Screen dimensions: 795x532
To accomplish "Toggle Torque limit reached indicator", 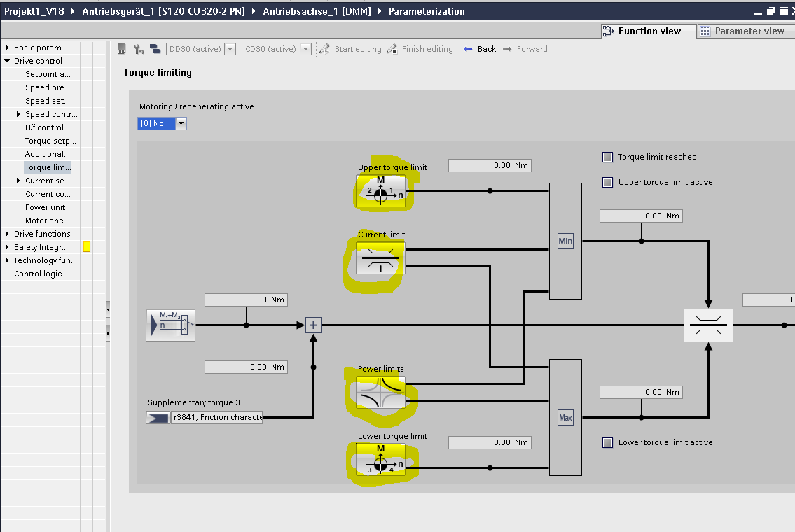I will (607, 157).
